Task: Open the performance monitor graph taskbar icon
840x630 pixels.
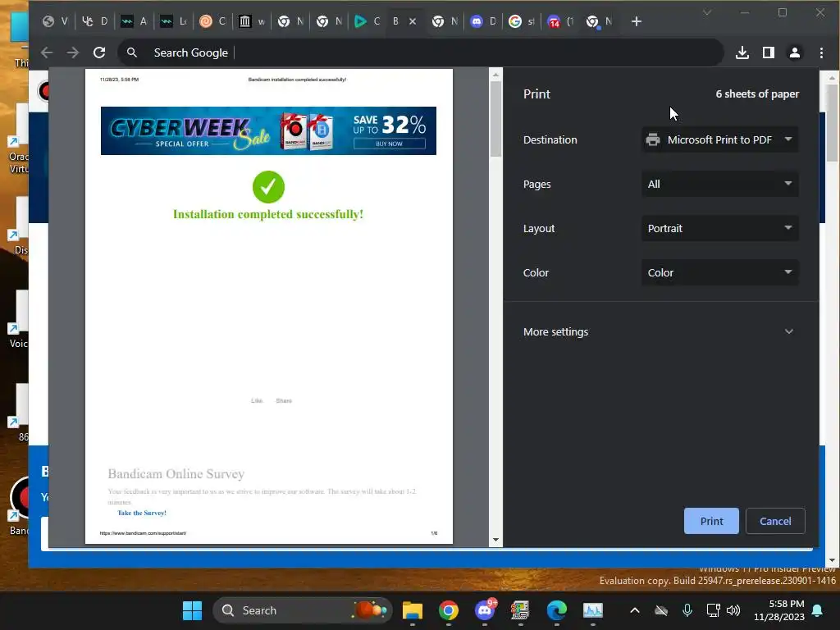Action: [x=592, y=610]
